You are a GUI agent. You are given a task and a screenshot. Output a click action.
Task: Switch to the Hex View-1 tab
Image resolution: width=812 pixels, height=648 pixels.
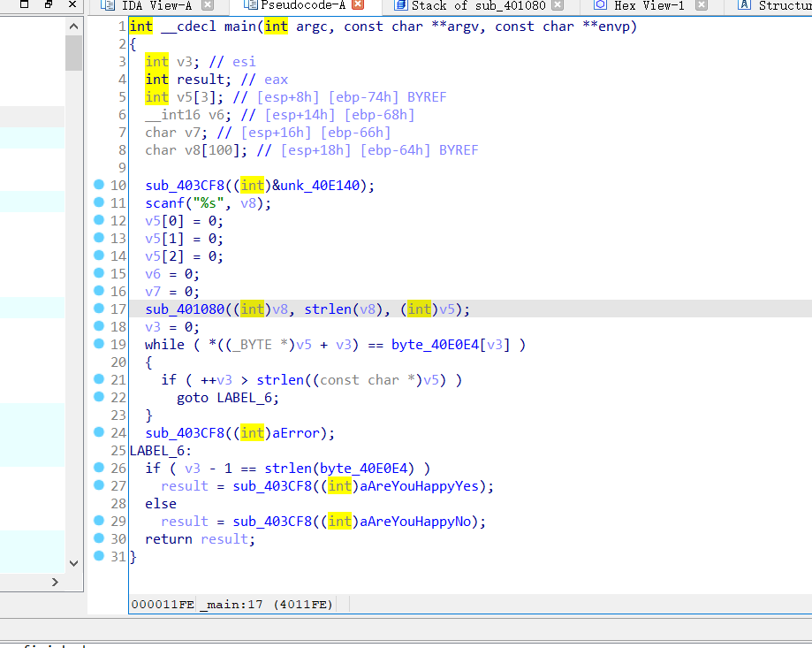click(x=649, y=5)
